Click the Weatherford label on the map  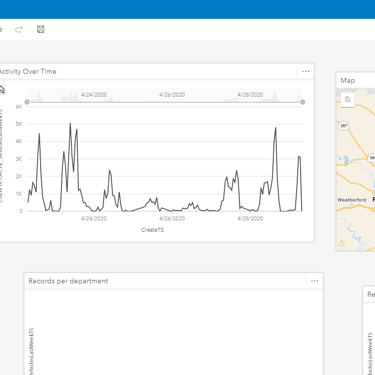352,200
